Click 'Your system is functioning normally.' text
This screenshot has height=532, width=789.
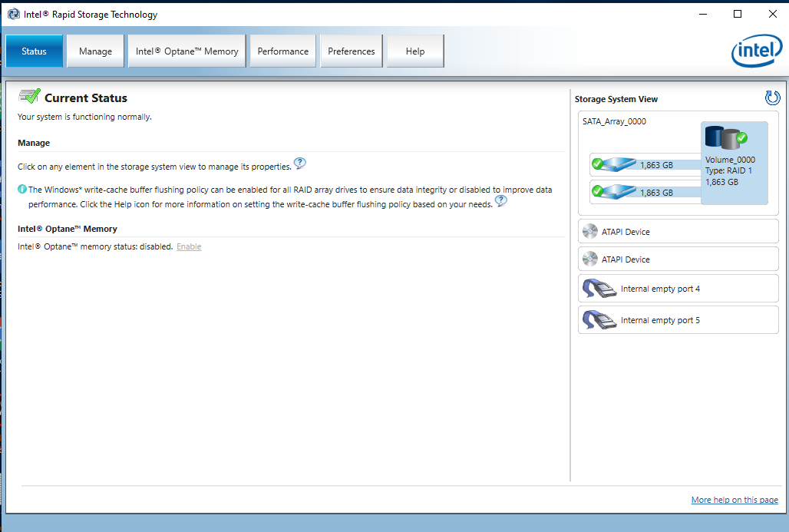[84, 117]
